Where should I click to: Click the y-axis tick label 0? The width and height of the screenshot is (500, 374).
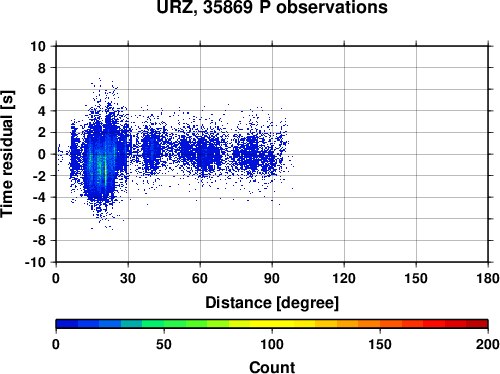click(42, 154)
